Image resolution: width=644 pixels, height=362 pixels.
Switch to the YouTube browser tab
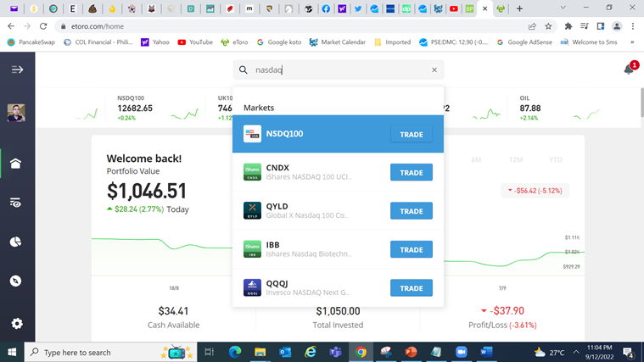(454, 8)
